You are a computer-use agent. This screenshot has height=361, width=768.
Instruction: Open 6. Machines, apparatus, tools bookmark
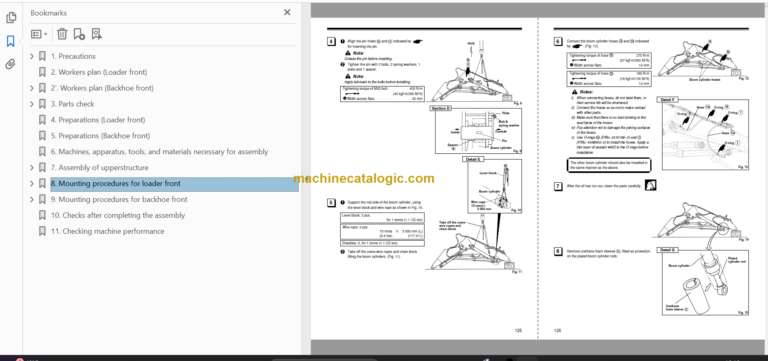(x=160, y=152)
